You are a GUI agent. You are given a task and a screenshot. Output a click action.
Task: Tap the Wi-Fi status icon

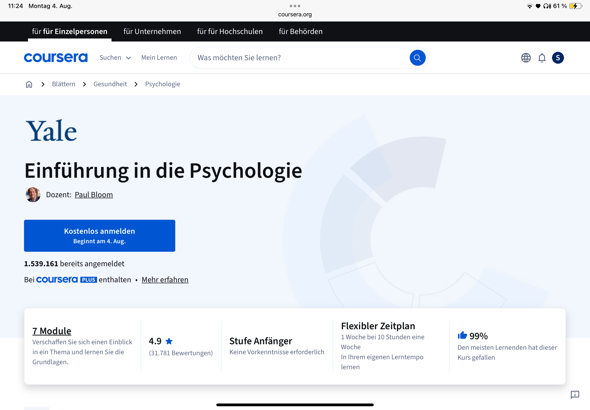point(530,6)
